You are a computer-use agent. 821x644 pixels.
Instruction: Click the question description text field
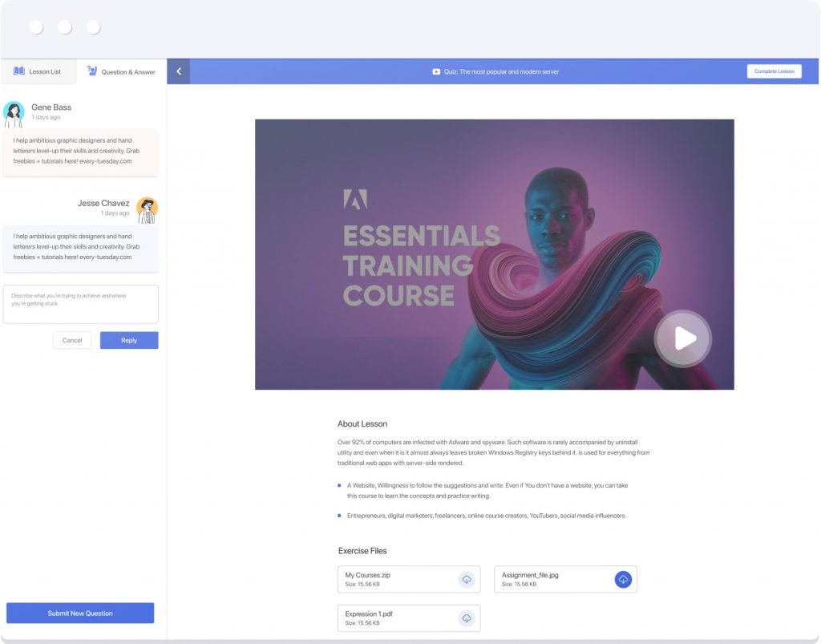coord(80,303)
